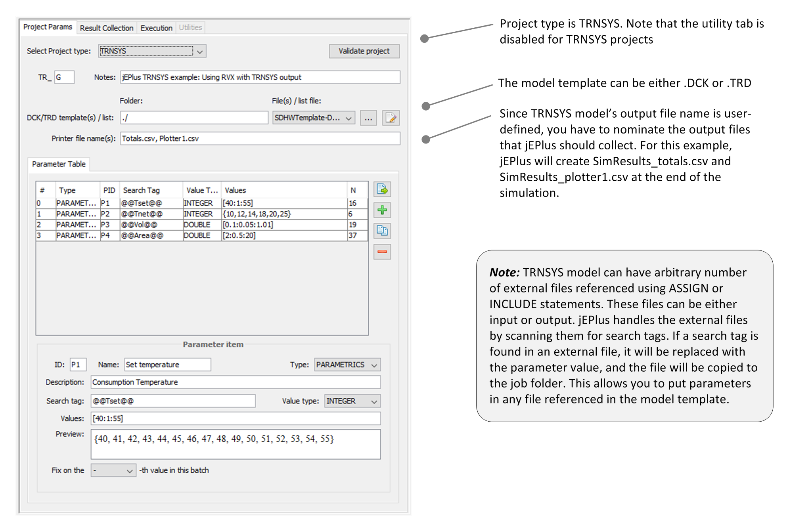The width and height of the screenshot is (812, 531).
Task: Click the DOUBLE cell in row P4
Action: (202, 235)
